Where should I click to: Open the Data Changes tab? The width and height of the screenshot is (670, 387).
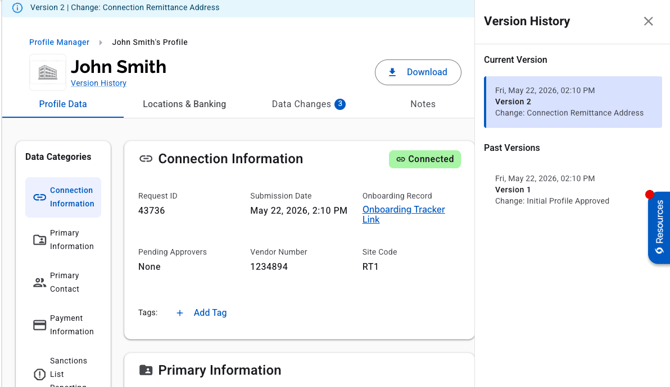309,104
